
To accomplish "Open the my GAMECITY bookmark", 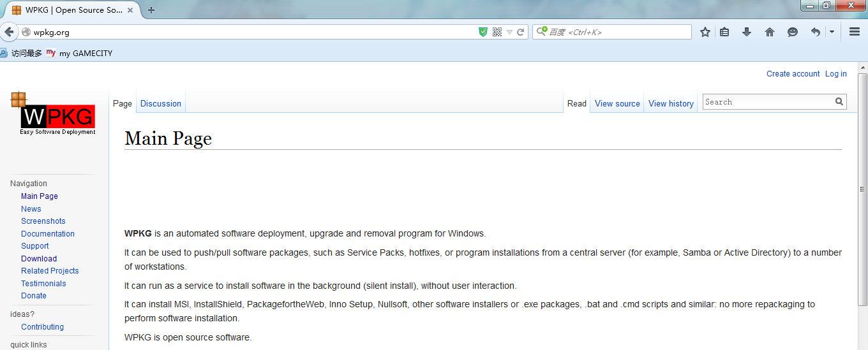I will point(80,54).
